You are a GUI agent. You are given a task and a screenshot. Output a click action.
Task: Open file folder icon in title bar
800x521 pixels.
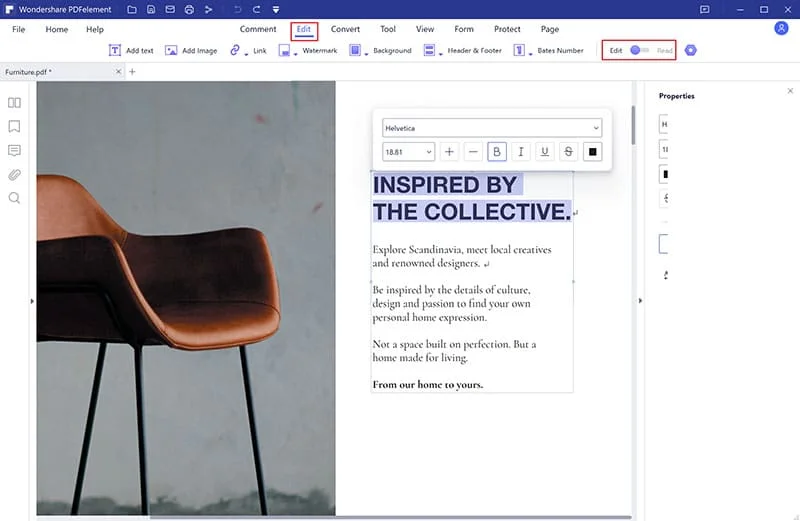tap(132, 9)
